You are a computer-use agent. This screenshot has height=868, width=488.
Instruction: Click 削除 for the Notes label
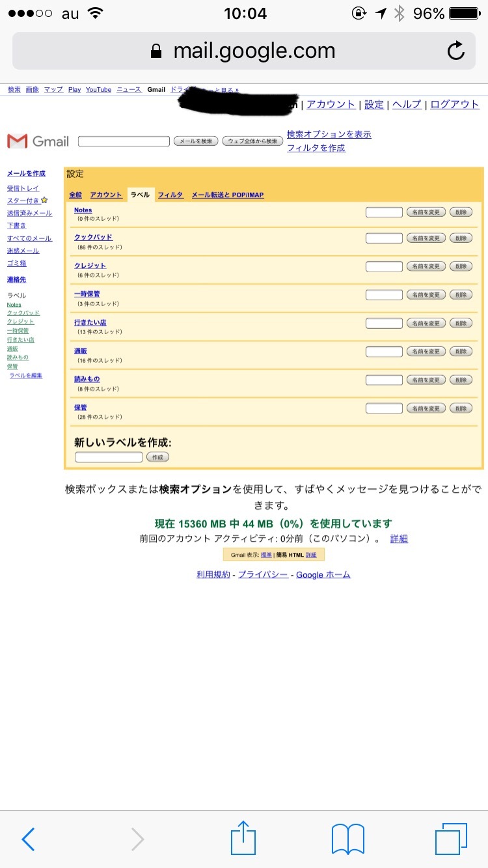(x=461, y=212)
